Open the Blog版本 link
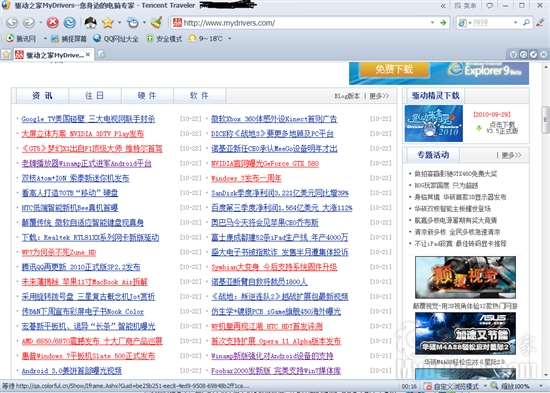550x393 pixels. click(347, 96)
